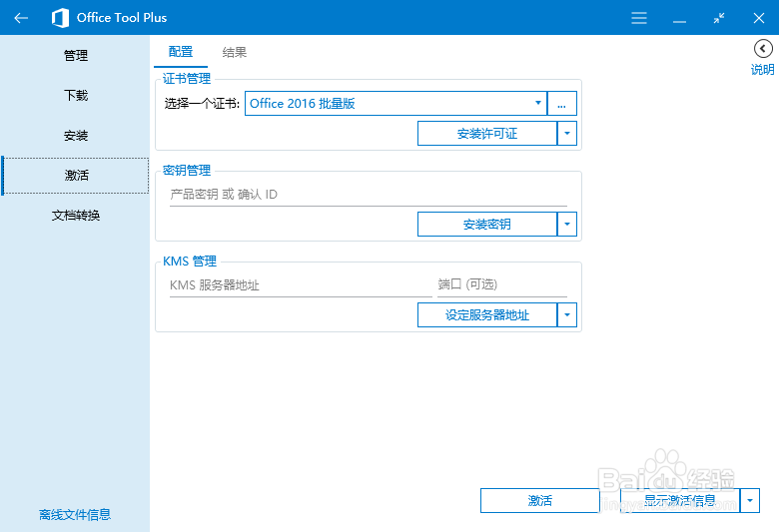This screenshot has height=532, width=779.
Task: Click the 显示激活信息 button
Action: point(680,501)
